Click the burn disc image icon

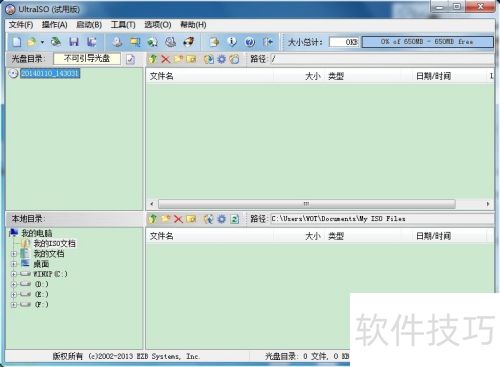[x=189, y=42]
